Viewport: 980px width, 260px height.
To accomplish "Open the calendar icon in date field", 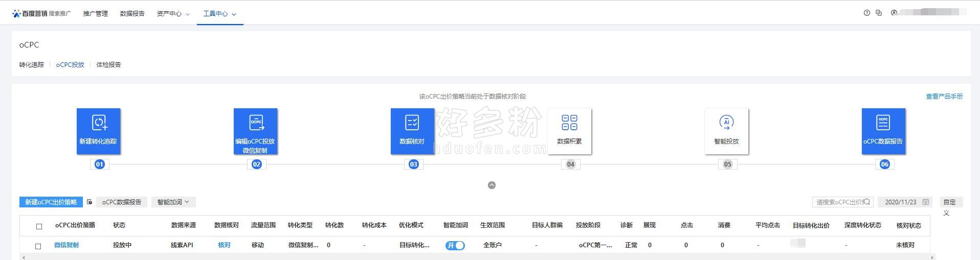I will click(x=926, y=202).
